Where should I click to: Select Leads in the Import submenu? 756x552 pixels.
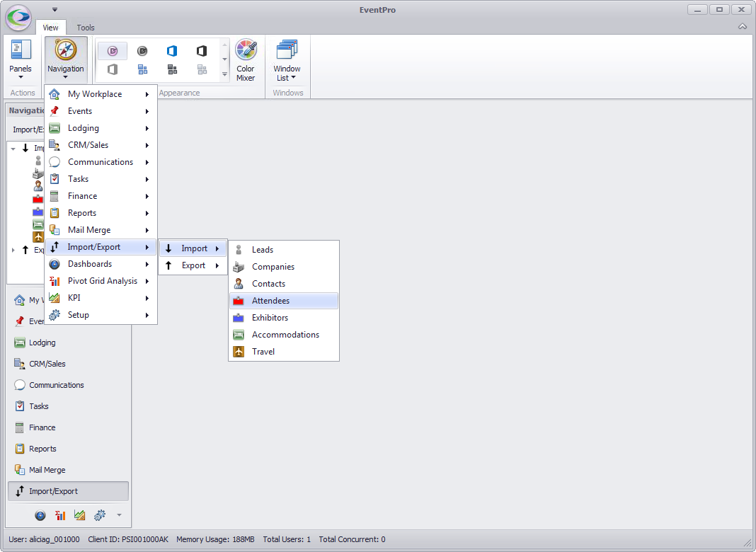[284, 250]
